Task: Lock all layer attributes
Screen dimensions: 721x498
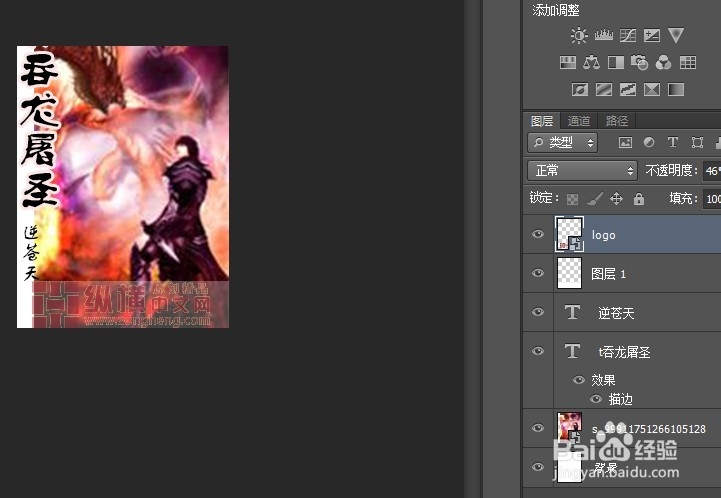Action: pos(639,199)
